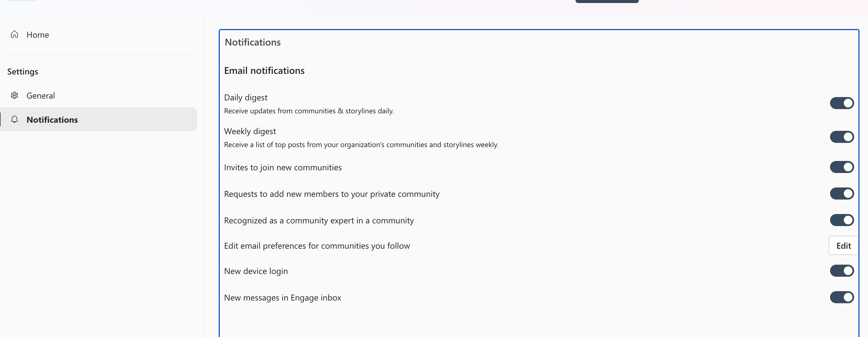Select the Notifications settings item
868x337 pixels.
pyautogui.click(x=99, y=119)
